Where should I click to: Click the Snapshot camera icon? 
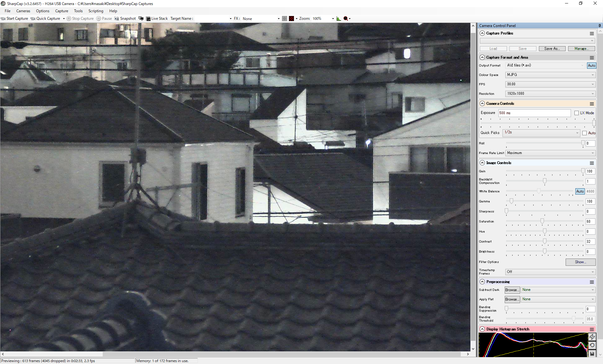coord(117,19)
